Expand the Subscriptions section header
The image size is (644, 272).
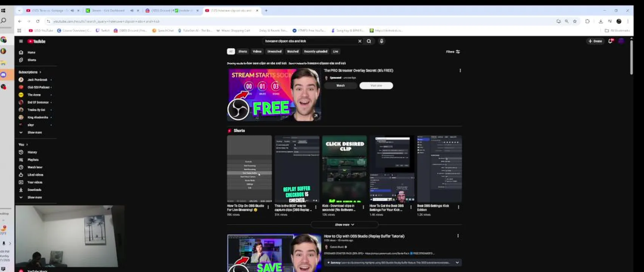[30, 72]
